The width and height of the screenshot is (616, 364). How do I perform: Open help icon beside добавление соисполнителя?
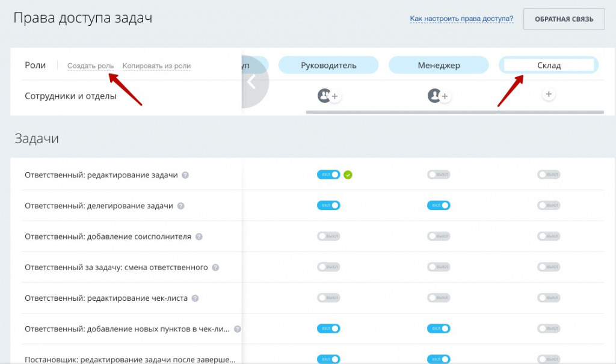[199, 237]
